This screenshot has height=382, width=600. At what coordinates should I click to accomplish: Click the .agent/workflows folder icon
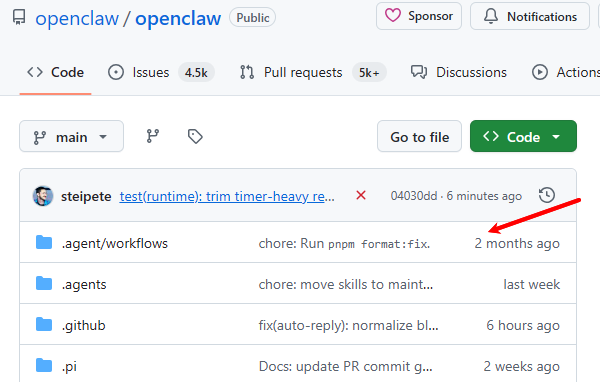pos(44,243)
